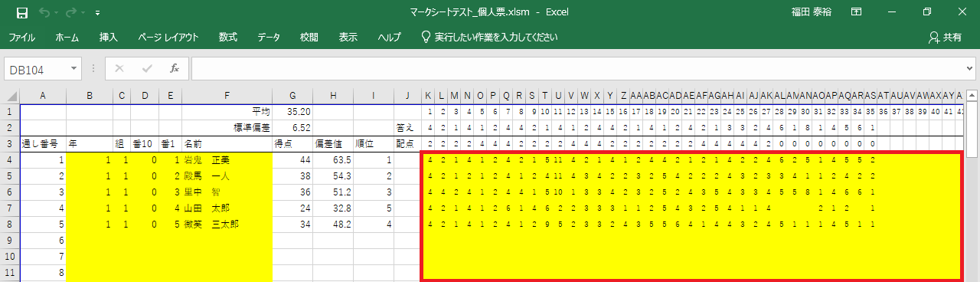Click the lightbulb tell-me search box
Image resolution: width=980 pixels, height=282 pixels.
(489, 37)
